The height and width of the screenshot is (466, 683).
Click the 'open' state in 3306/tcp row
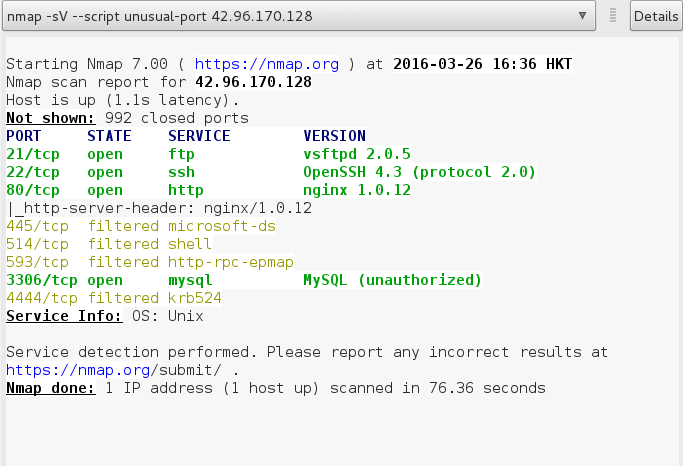(x=105, y=280)
